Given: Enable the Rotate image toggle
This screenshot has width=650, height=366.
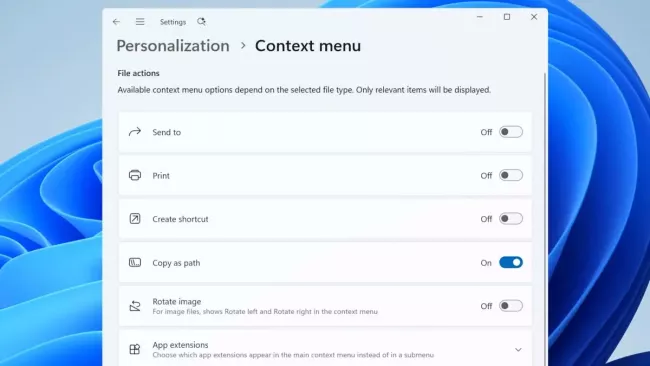Looking at the screenshot, I should pos(511,306).
